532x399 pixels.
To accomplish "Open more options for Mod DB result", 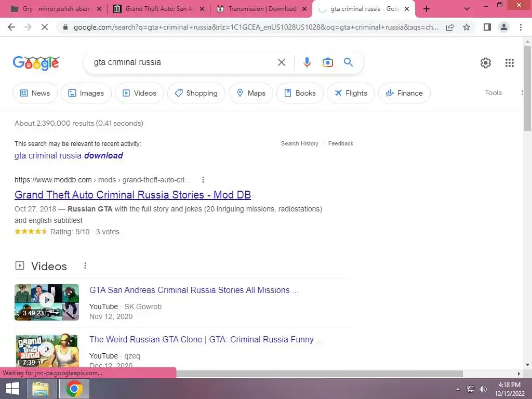I will click(x=203, y=180).
